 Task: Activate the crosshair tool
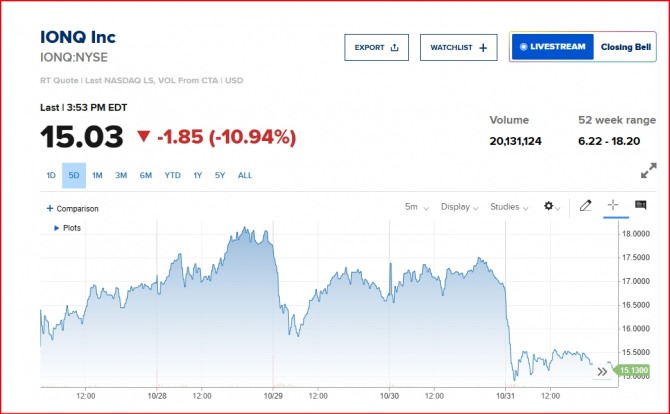click(613, 206)
